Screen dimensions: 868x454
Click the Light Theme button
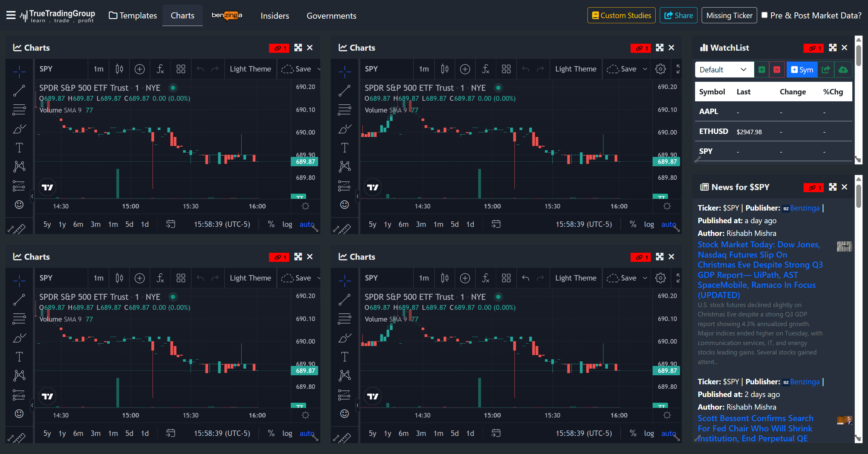click(x=250, y=69)
